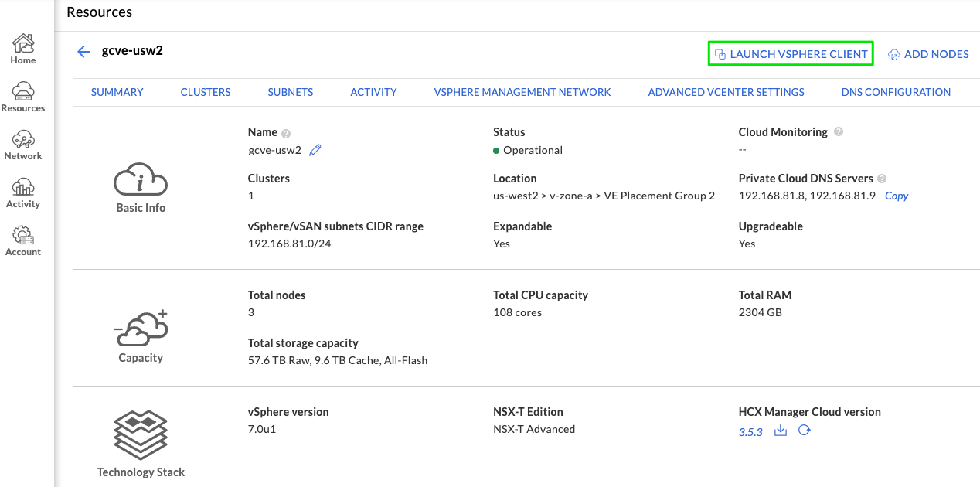Viewport: 980px width, 487px height.
Task: Select DNS addresses 192.168.81.8, 192.168.81.9
Action: coord(807,196)
